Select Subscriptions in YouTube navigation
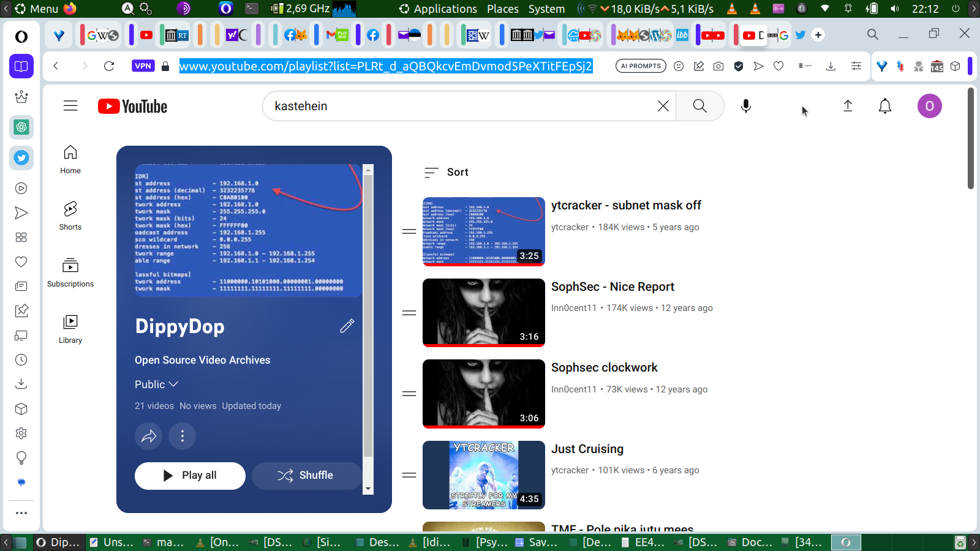Viewport: 980px width, 551px height. click(70, 272)
